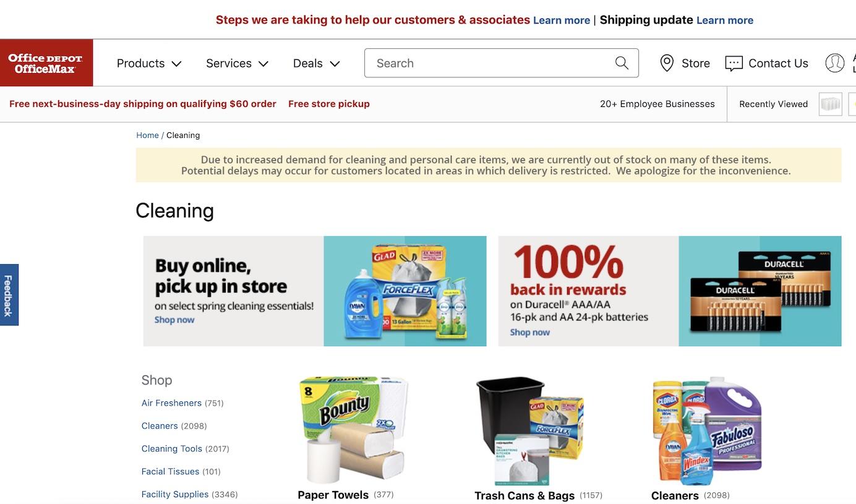Image resolution: width=856 pixels, height=504 pixels.
Task: Expand the Services dropdown menu
Action: click(x=238, y=63)
